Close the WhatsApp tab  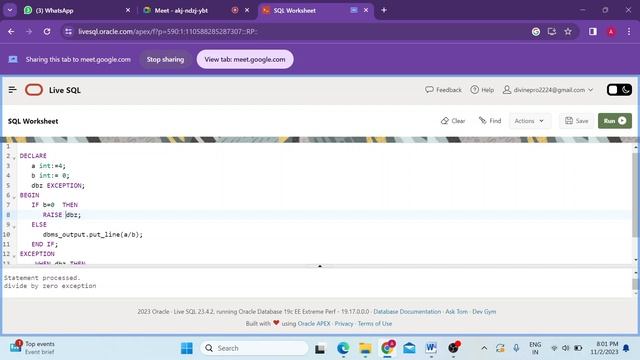(x=128, y=10)
